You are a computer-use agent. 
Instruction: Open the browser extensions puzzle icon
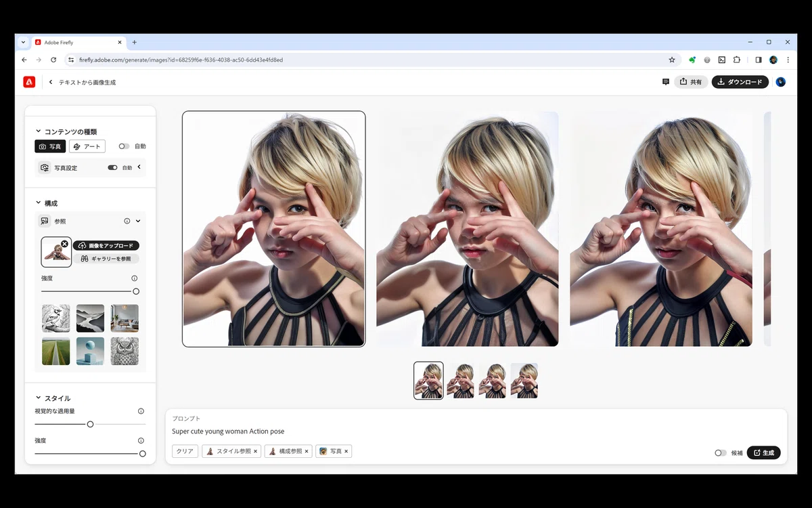tap(737, 60)
